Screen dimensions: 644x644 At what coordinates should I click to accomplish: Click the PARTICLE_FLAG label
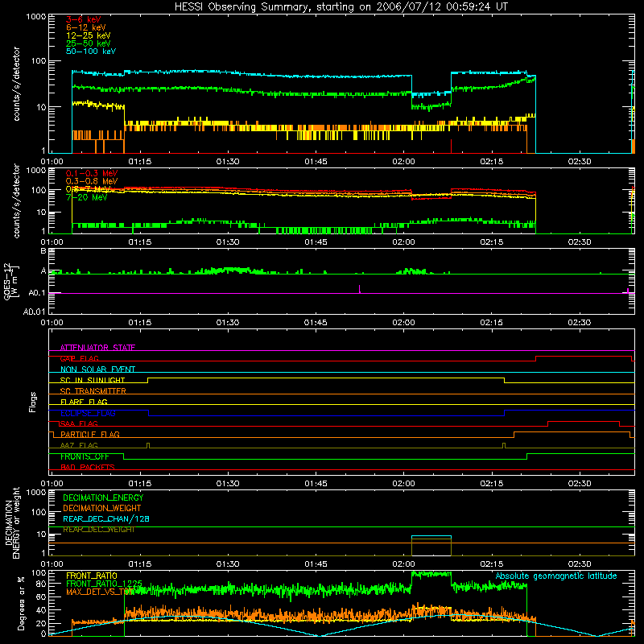90,434
